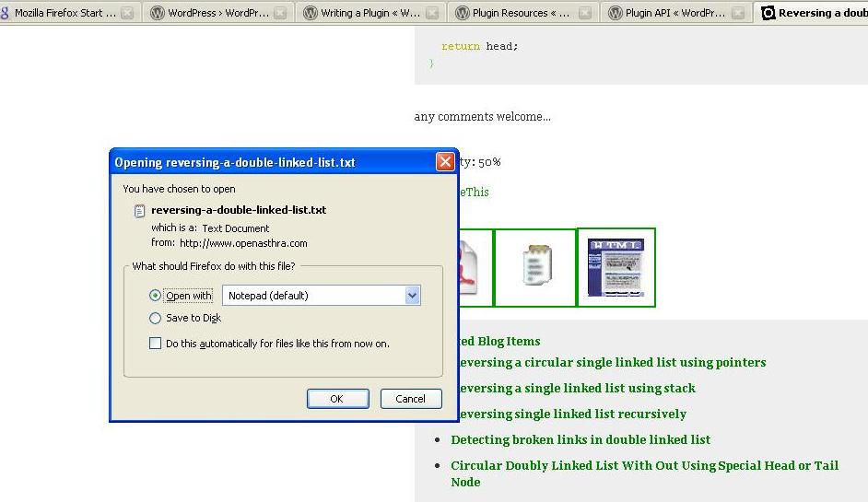
Task: Click the text document icon in dialog
Action: (139, 210)
